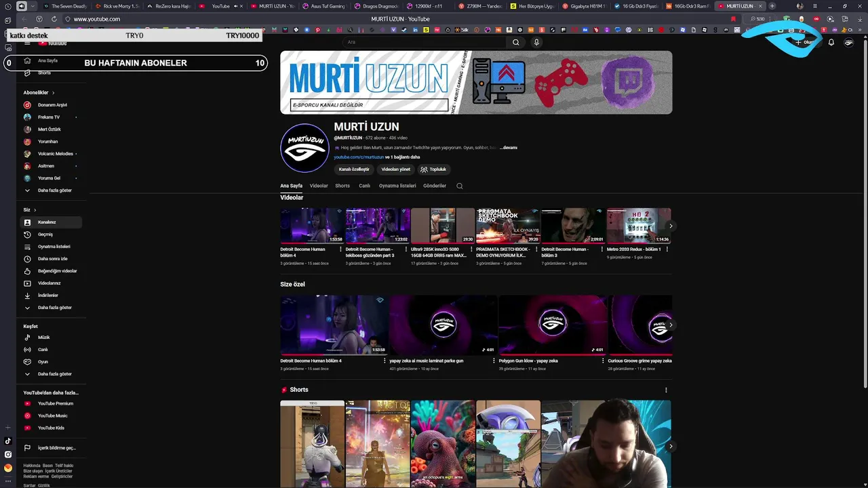Viewport: 868px width, 488px height.
Task: Open Oynatma listeleri in sidebar
Action: pos(51,247)
